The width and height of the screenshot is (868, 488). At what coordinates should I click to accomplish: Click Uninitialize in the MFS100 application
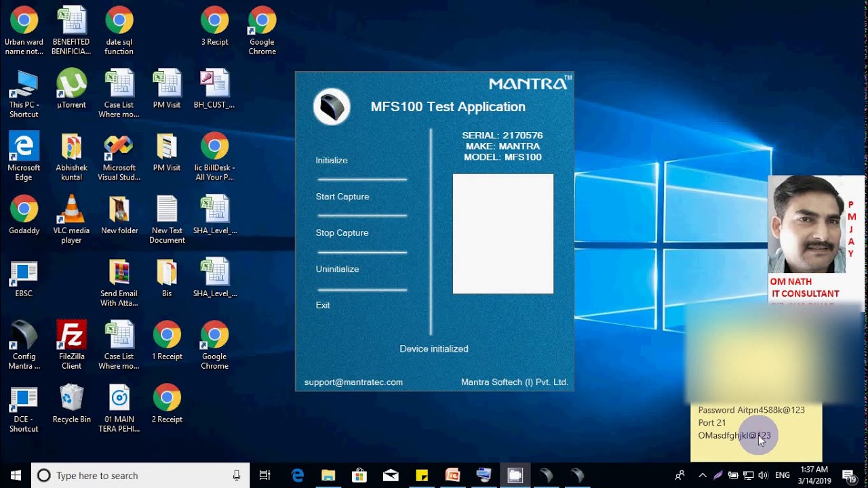pos(337,269)
